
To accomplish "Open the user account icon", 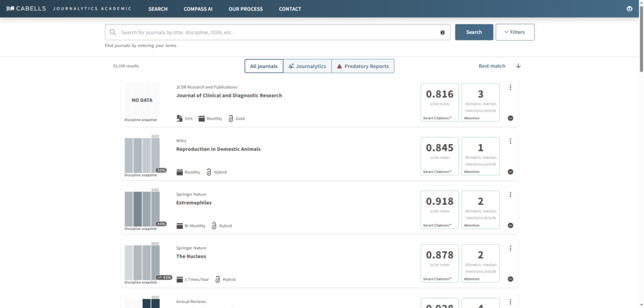I will tap(630, 9).
